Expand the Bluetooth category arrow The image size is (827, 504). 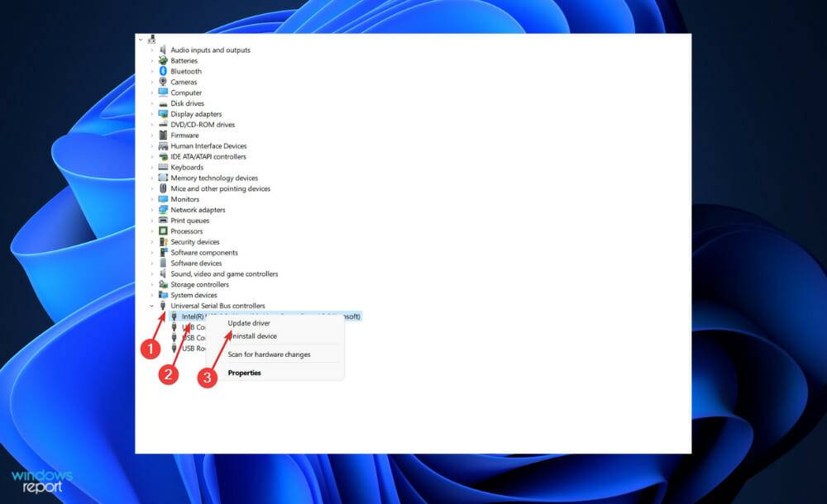click(152, 71)
